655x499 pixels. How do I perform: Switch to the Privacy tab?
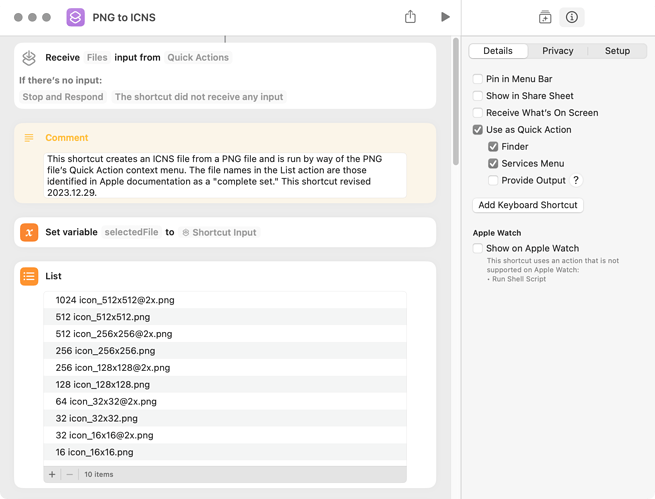pyautogui.click(x=558, y=51)
